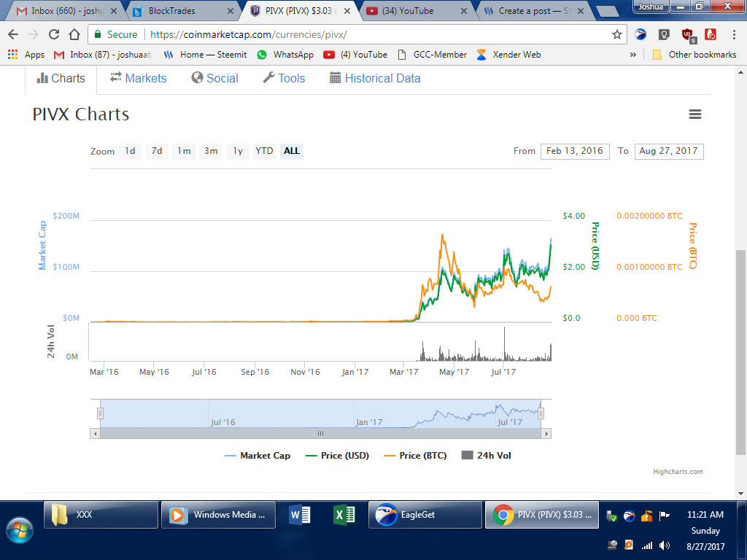Set chart zoom to 1y
Screen dimensions: 747x560
point(238,151)
